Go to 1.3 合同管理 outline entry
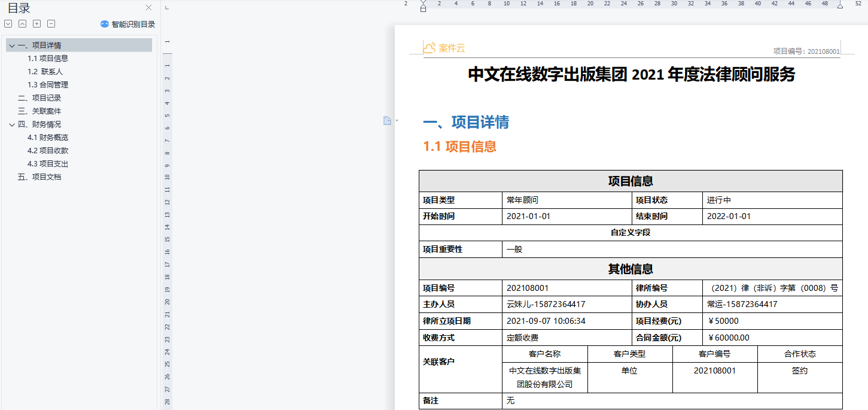 coord(48,85)
